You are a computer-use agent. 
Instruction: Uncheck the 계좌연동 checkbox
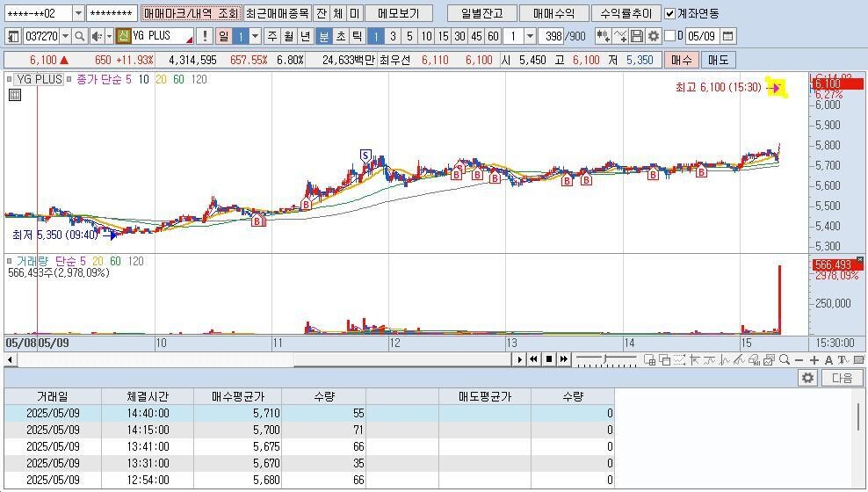[x=670, y=13]
